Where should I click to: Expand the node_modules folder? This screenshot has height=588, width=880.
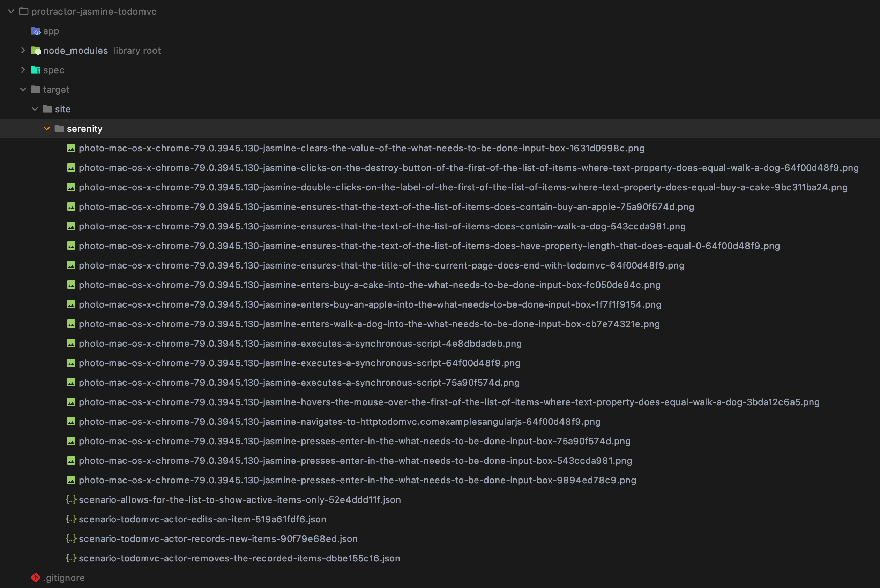23,50
